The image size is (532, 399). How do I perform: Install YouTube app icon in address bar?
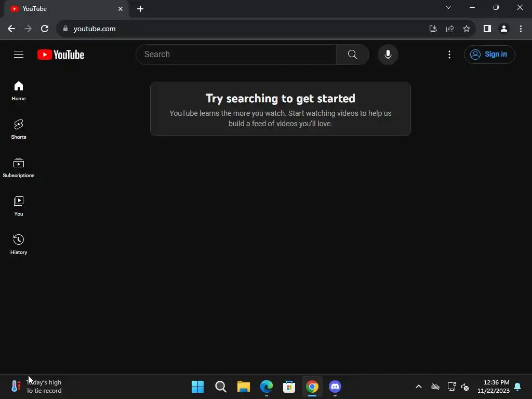tap(433, 29)
